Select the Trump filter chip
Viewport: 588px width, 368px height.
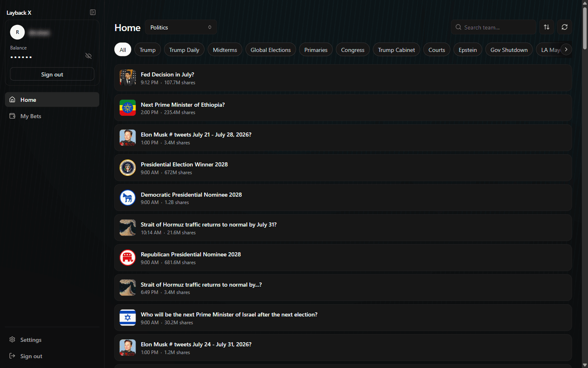147,49
